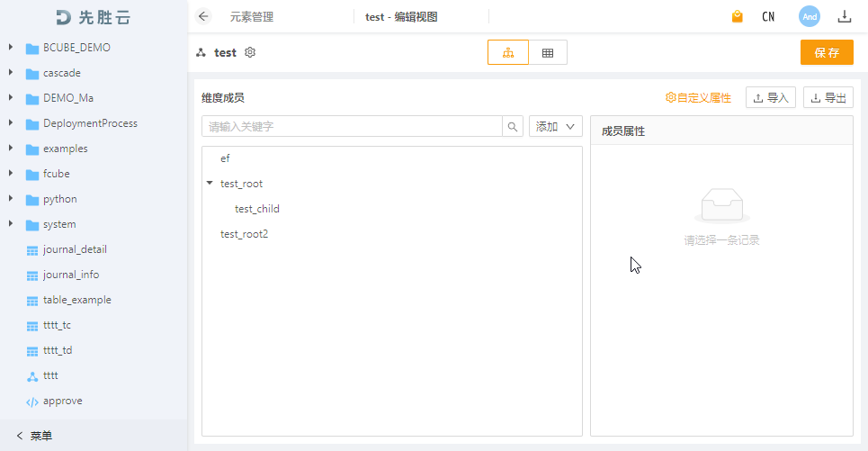The image size is (868, 451).
Task: Click the 导入 button
Action: (770, 97)
